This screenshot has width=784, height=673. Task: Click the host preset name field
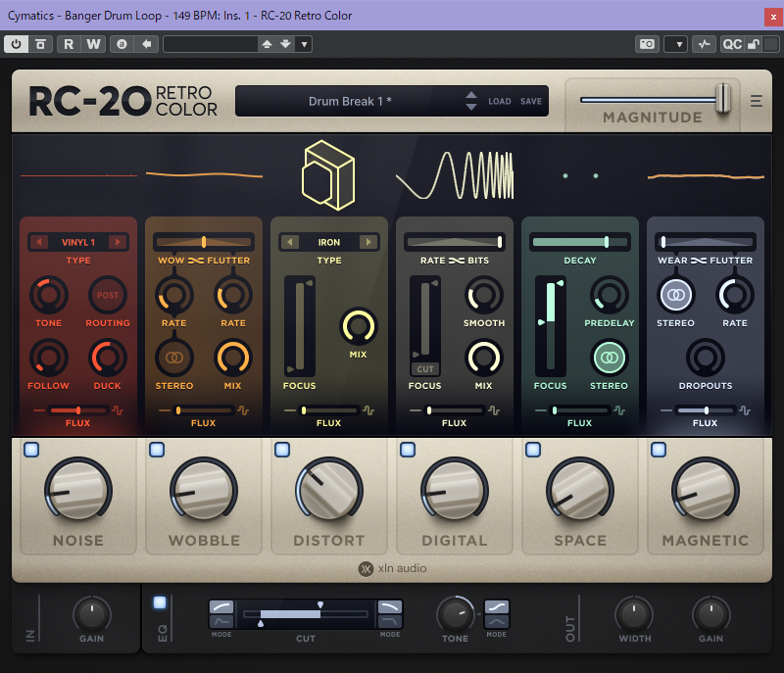click(x=211, y=44)
